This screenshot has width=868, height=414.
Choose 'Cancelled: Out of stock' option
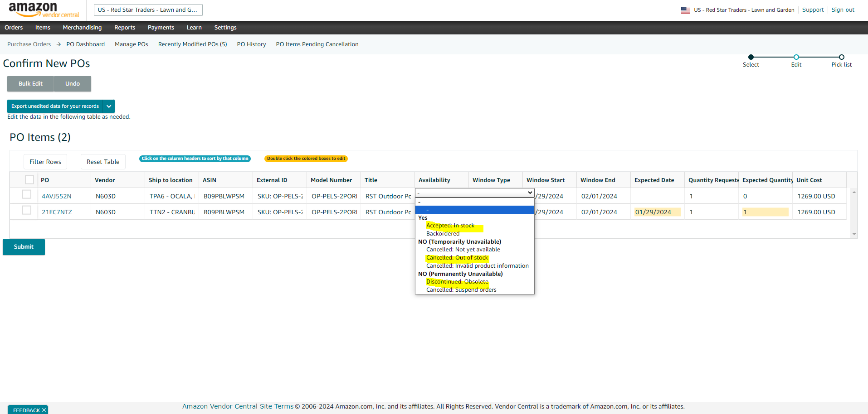457,258
